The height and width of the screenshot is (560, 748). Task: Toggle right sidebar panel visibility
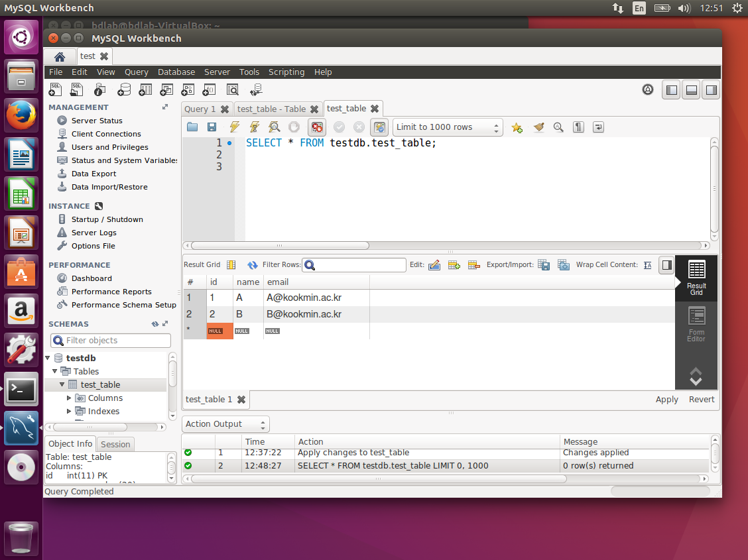(x=712, y=89)
